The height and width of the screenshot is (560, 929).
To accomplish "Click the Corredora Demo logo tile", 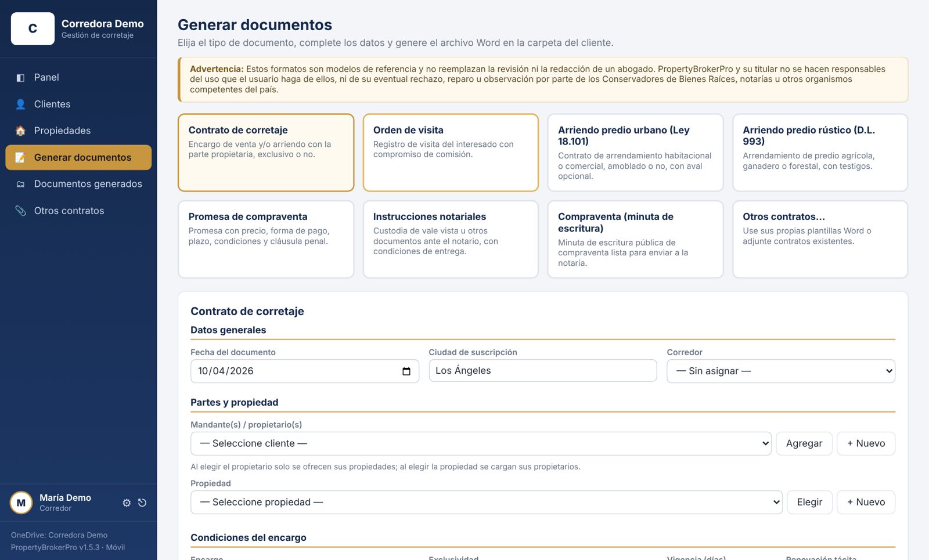I will click(x=33, y=28).
